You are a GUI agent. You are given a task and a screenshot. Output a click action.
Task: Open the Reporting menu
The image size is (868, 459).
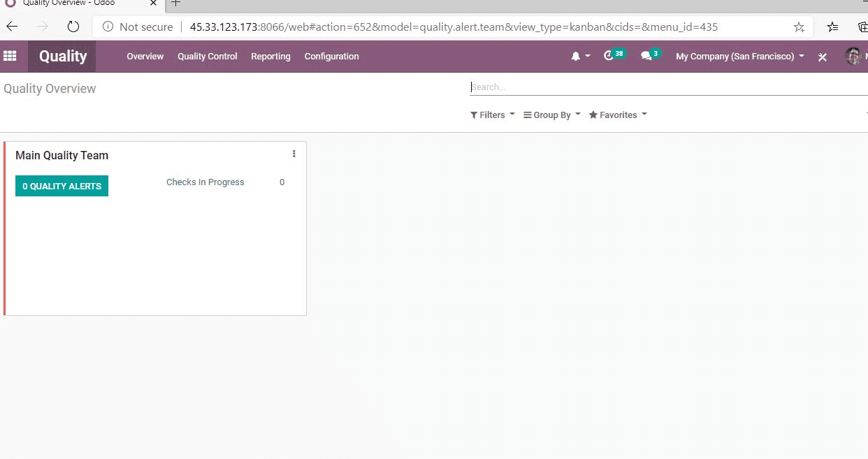[x=270, y=57]
